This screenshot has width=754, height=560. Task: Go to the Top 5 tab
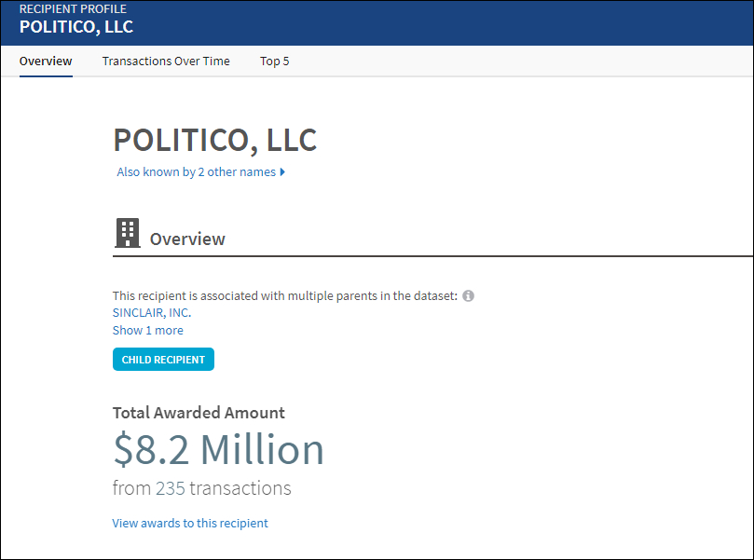[x=274, y=61]
